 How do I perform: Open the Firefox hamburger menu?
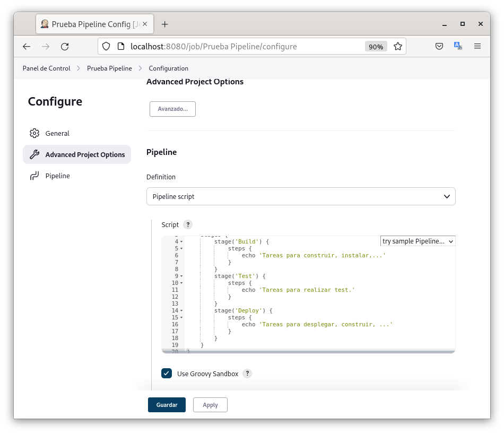(x=477, y=47)
